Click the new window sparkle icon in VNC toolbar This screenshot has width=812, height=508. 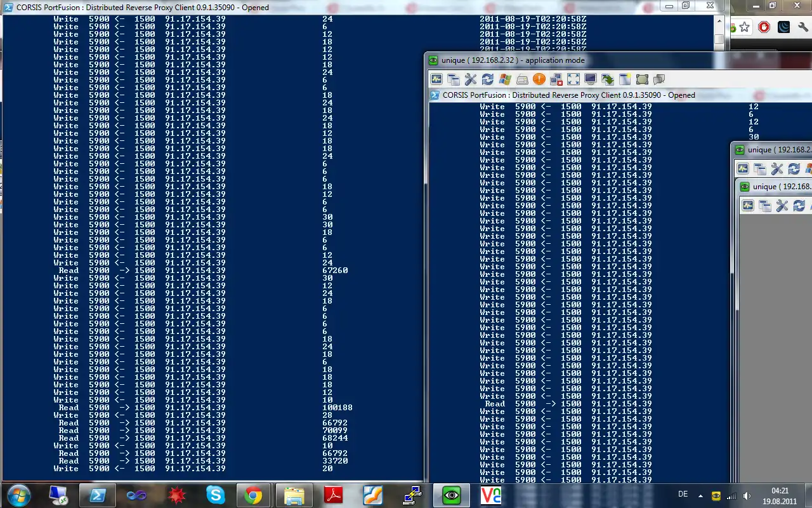click(x=625, y=79)
